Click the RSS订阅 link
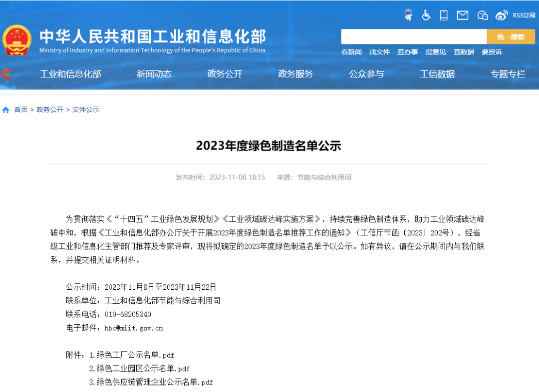The height and width of the screenshot is (392, 539). (524, 15)
